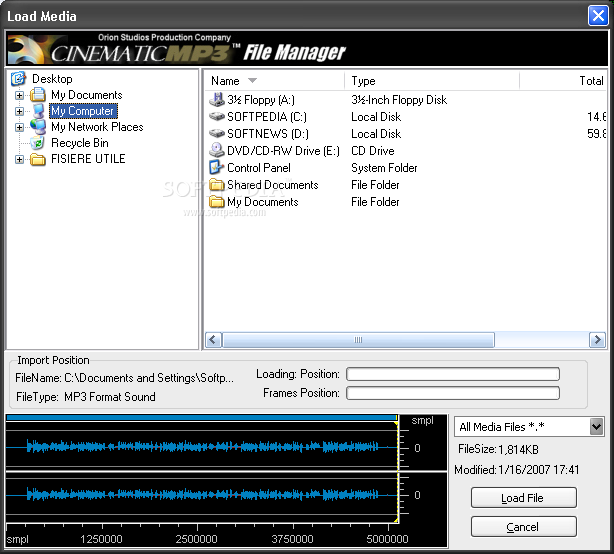Click the SOFTPEDIA (C:) disk icon
614x554 pixels.
tap(217, 117)
